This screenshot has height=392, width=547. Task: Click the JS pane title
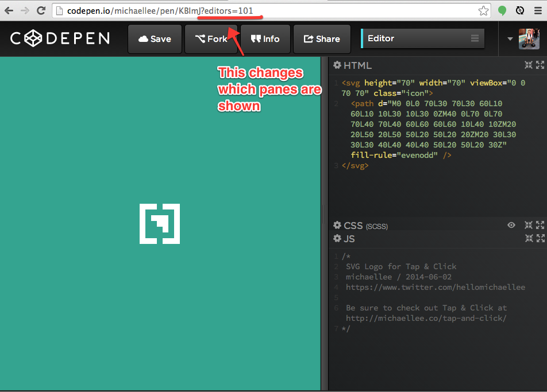[349, 239]
